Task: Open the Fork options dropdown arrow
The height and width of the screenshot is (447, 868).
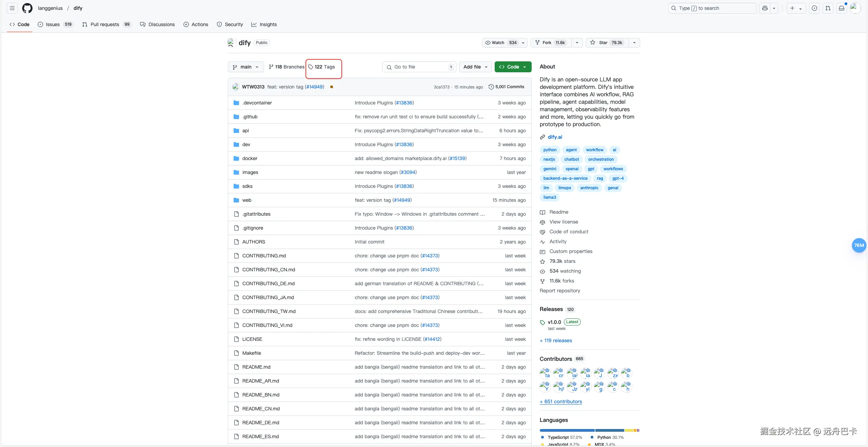Action: (x=577, y=43)
